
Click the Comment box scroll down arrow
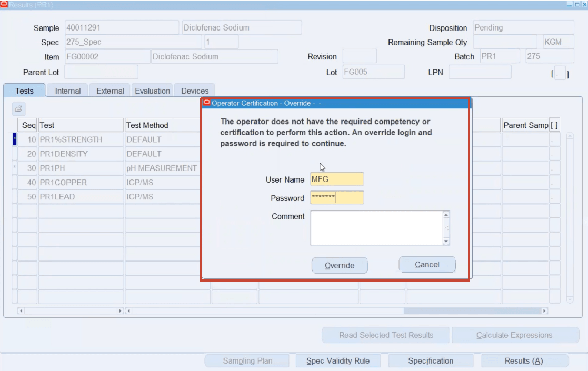coord(446,242)
